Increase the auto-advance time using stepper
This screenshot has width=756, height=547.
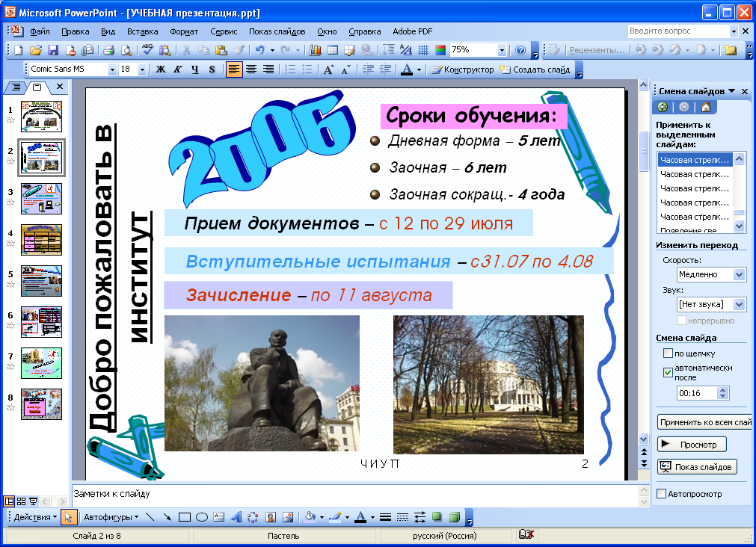(x=722, y=390)
